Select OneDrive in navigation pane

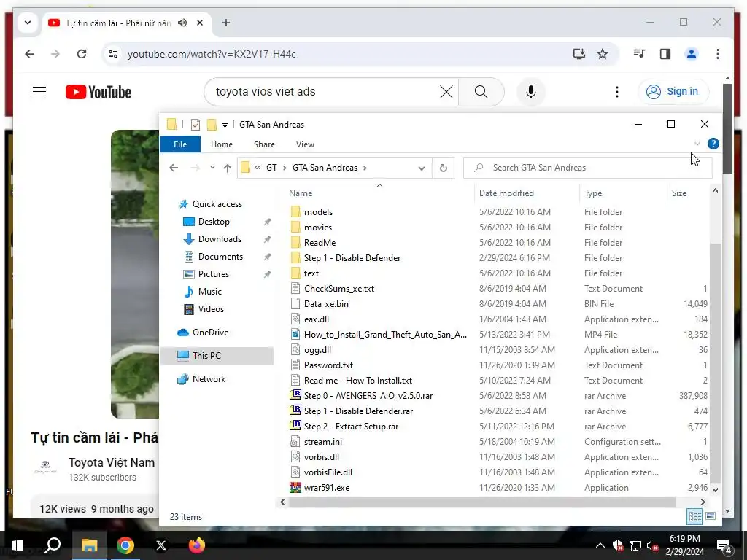(210, 332)
